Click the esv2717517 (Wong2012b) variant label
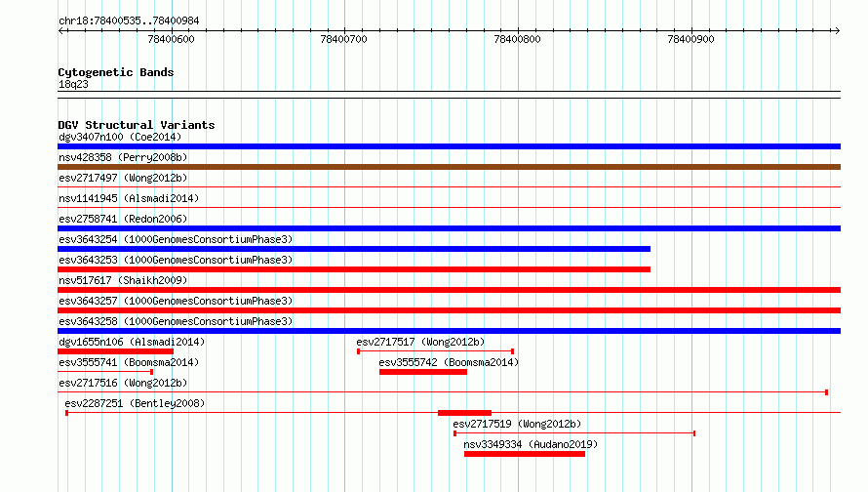 (420, 342)
